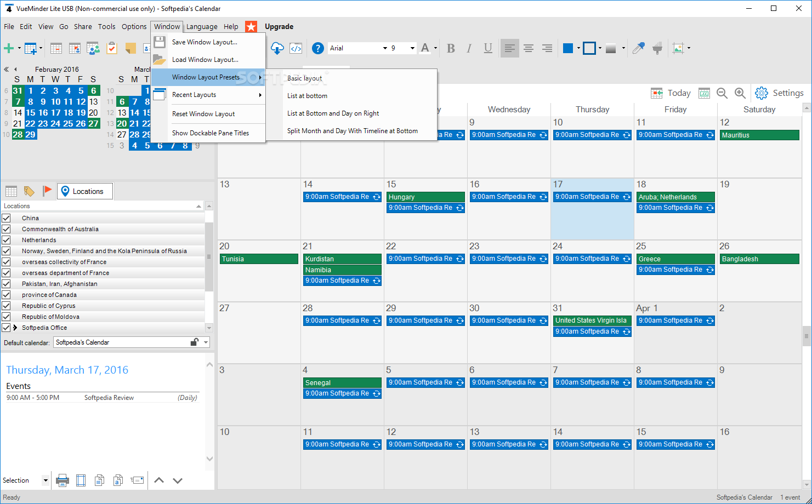Uncheck the Commonwealth of Australia checkbox
Viewport: 812px width, 504px height.
(7, 229)
